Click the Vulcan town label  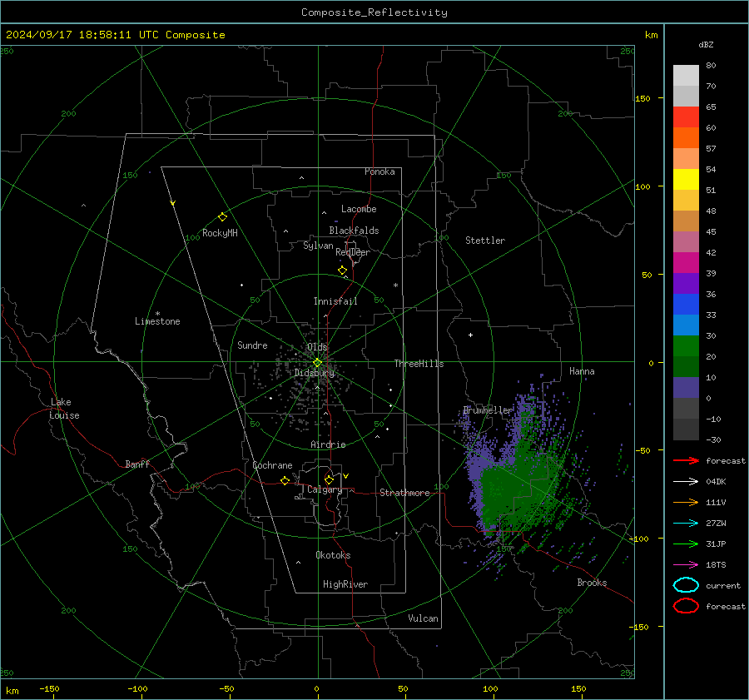[423, 618]
